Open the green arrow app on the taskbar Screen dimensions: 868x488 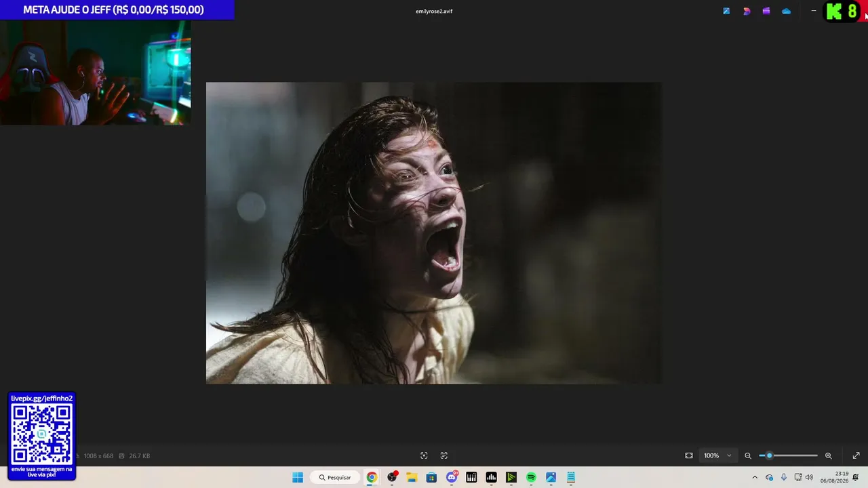point(511,477)
